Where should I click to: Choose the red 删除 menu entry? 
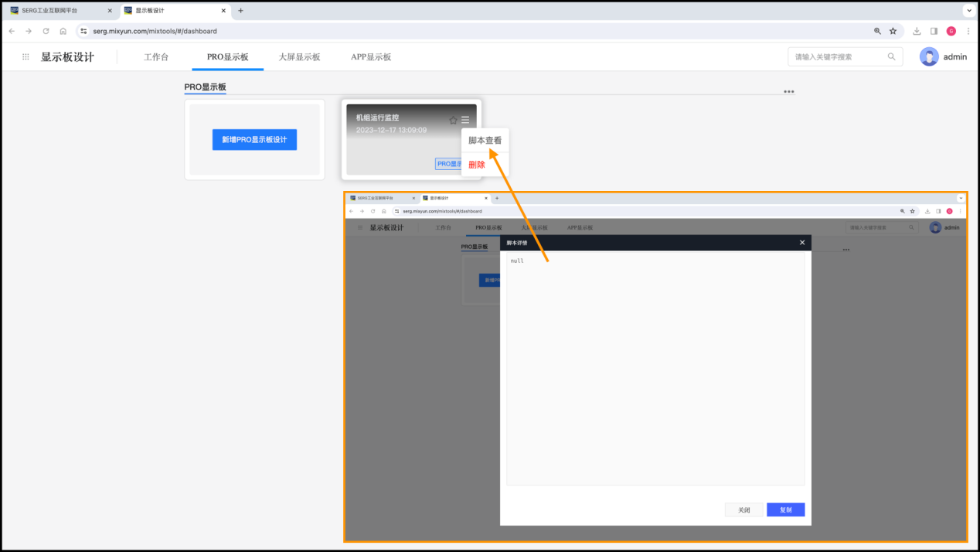coord(477,165)
